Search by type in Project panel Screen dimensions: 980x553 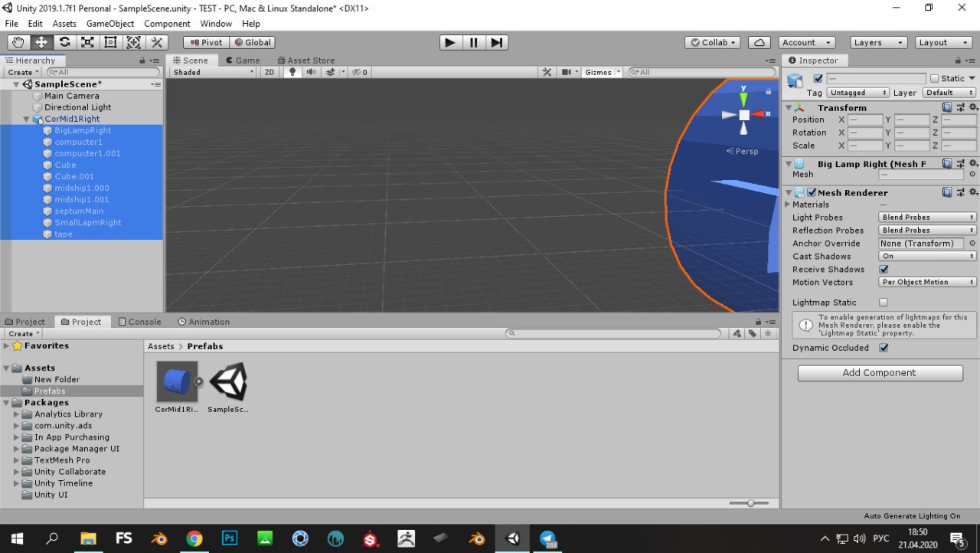tap(737, 334)
